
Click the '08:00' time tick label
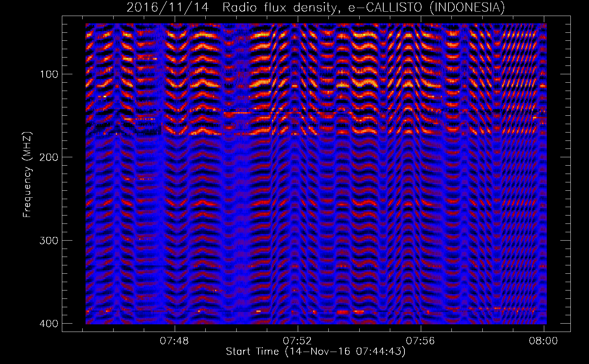click(544, 341)
